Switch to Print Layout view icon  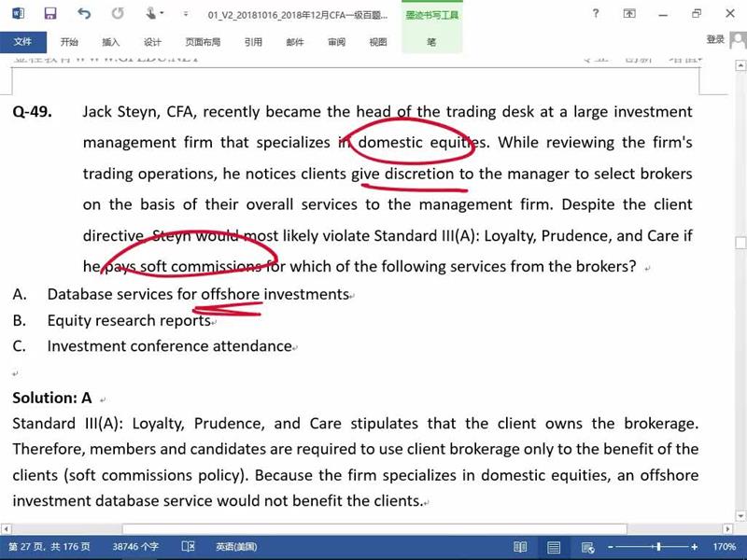pyautogui.click(x=553, y=547)
